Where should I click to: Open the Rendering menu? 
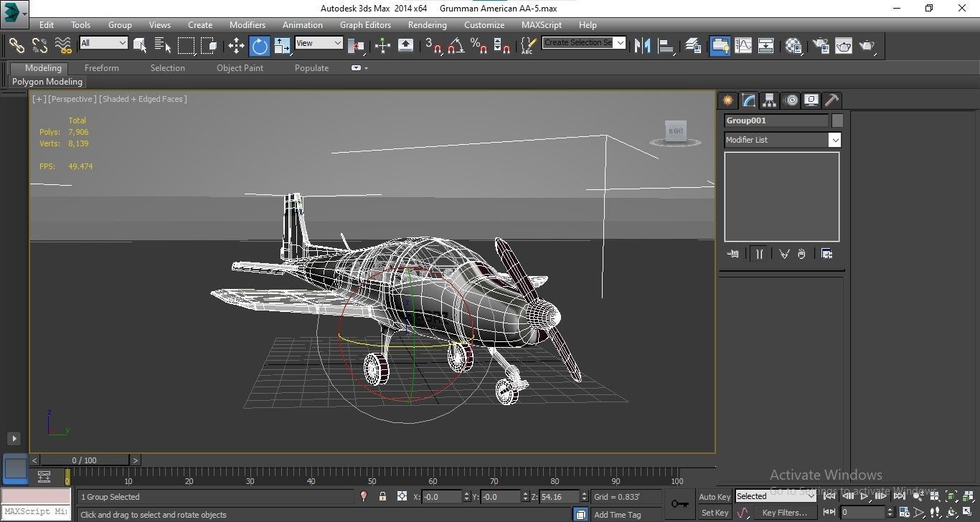pos(428,24)
